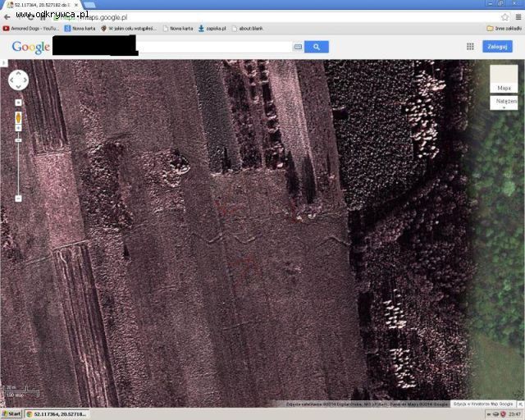The height and width of the screenshot is (420, 525).
Task: Switch to Mapa view thumbnail
Action: pos(504,79)
